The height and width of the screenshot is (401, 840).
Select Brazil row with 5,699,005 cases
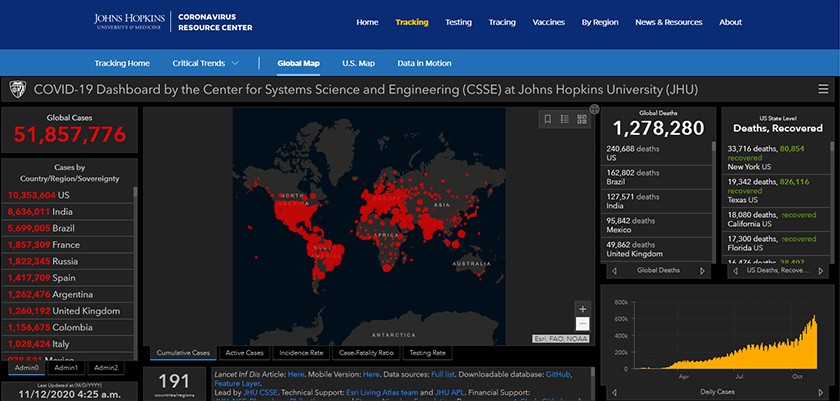(x=68, y=228)
